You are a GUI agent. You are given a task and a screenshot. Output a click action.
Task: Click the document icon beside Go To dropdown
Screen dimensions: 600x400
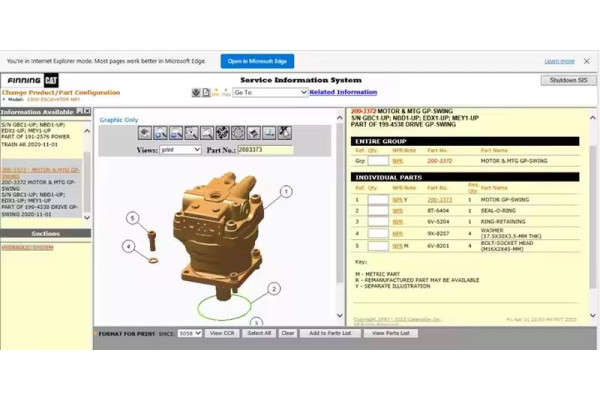pos(207,92)
